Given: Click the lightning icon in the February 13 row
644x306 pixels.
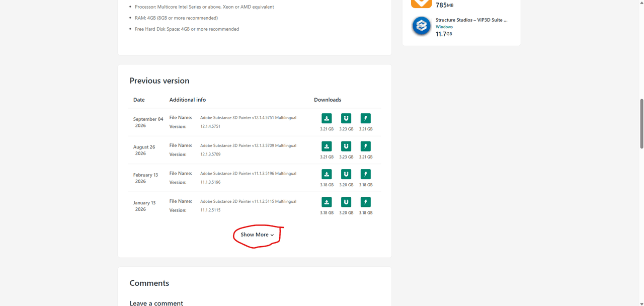Looking at the screenshot, I should coord(366,174).
